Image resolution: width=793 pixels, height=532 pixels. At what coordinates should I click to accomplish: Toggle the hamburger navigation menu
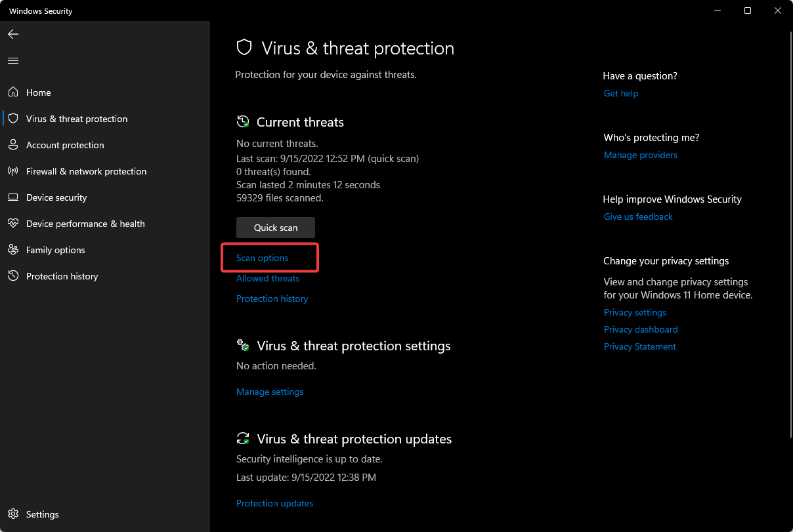click(13, 60)
